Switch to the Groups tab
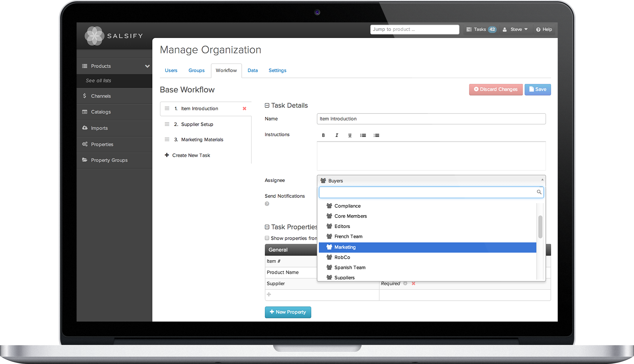The image size is (634, 364). [x=196, y=70]
